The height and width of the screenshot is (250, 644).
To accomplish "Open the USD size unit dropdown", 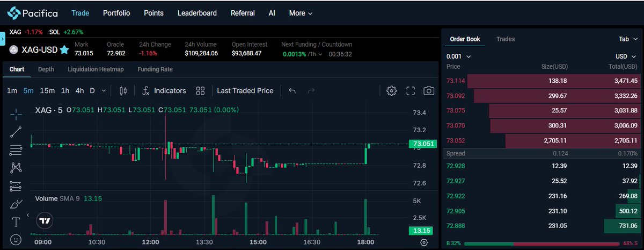I will point(626,56).
